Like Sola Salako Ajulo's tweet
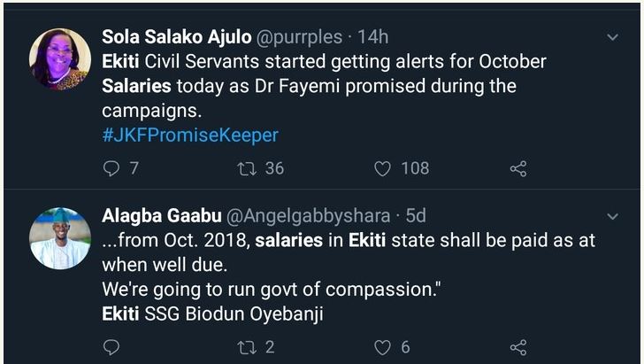 click(382, 168)
